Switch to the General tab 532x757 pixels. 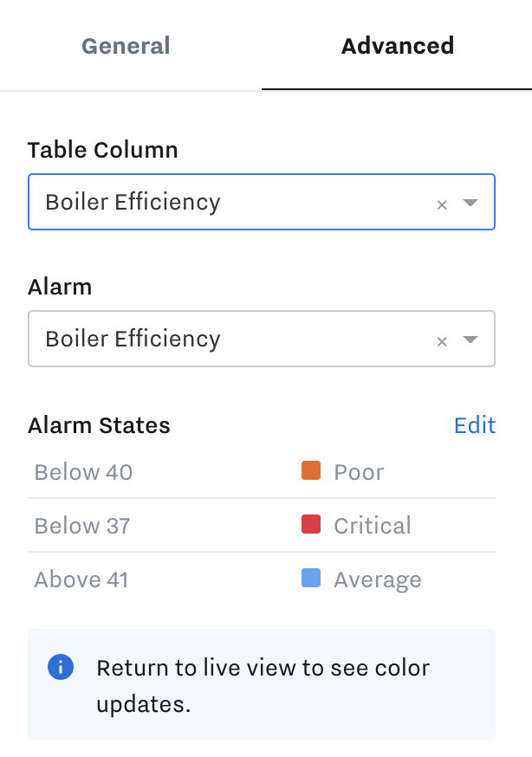126,46
